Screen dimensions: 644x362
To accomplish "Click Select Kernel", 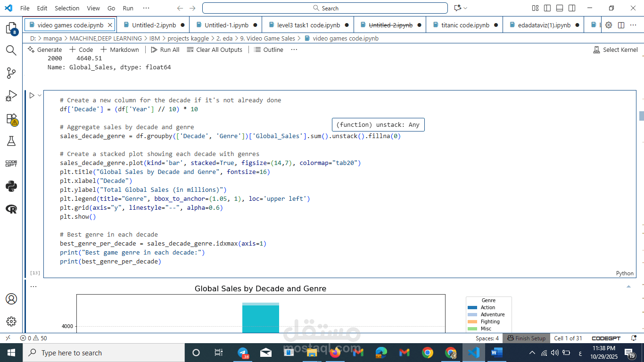I will coord(615,49).
